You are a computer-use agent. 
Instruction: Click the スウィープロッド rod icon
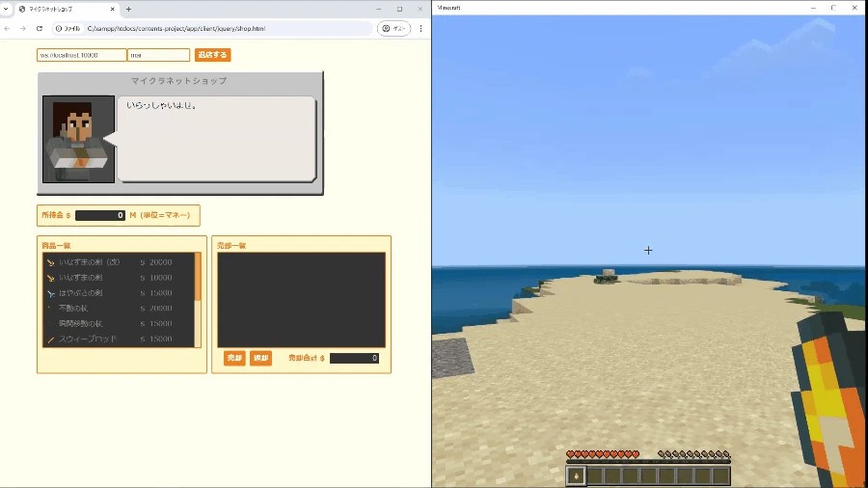click(50, 339)
